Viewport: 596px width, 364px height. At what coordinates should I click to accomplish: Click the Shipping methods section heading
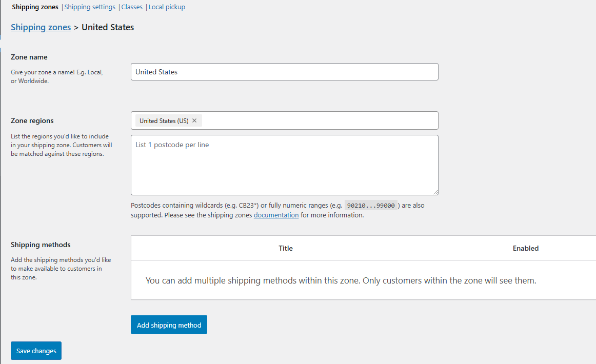(41, 245)
